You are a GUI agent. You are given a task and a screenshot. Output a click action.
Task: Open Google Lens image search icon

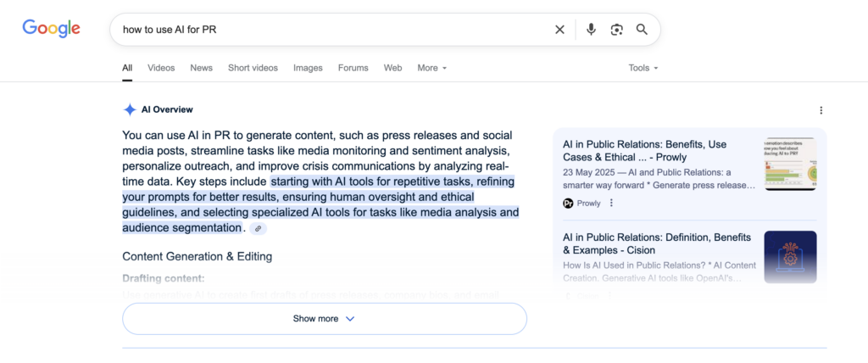pyautogui.click(x=616, y=30)
